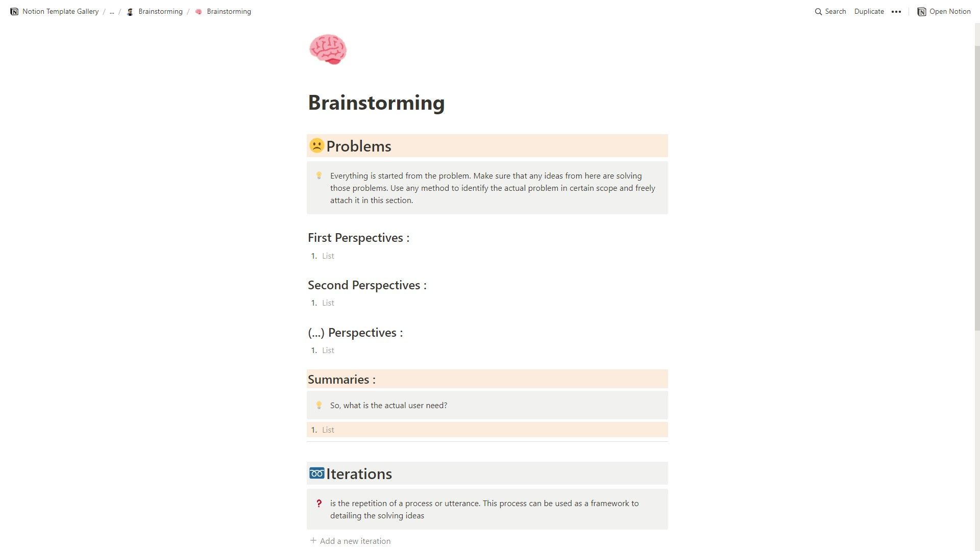The height and width of the screenshot is (551, 980).
Task: Click the red question mark icon in Iterations
Action: [x=318, y=503]
